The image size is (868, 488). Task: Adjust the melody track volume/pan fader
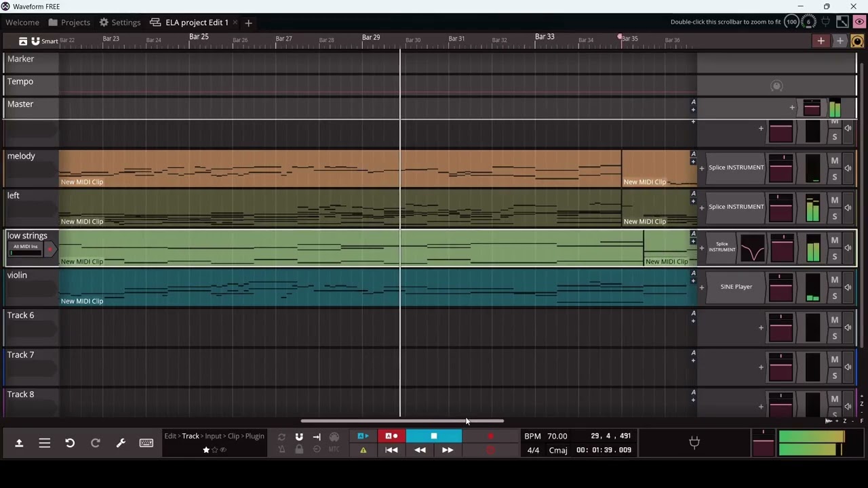pos(781,168)
